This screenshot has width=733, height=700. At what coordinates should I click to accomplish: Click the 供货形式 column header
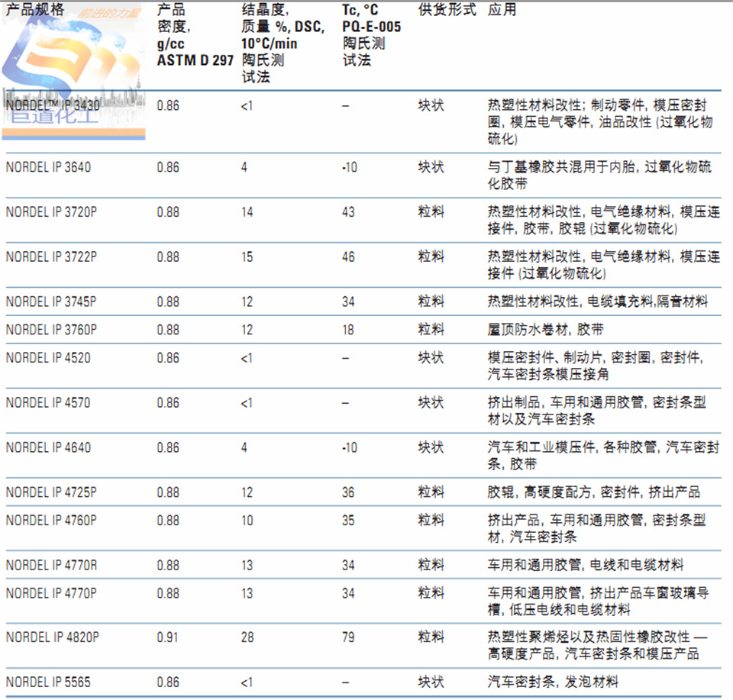tap(447, 9)
